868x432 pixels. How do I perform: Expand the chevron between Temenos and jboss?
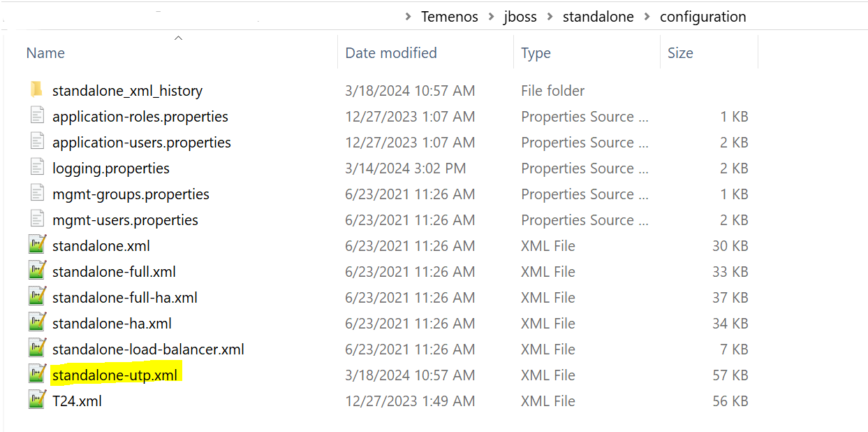pos(491,17)
